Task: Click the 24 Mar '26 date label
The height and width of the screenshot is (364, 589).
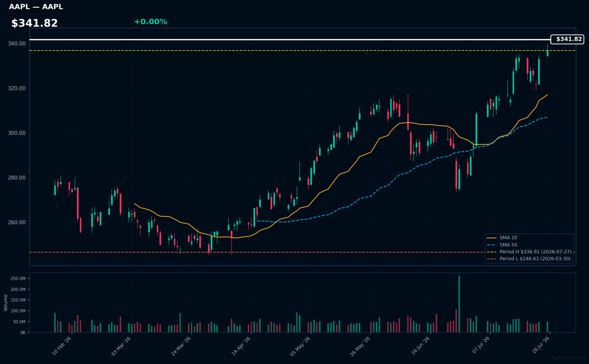Action: point(181,346)
